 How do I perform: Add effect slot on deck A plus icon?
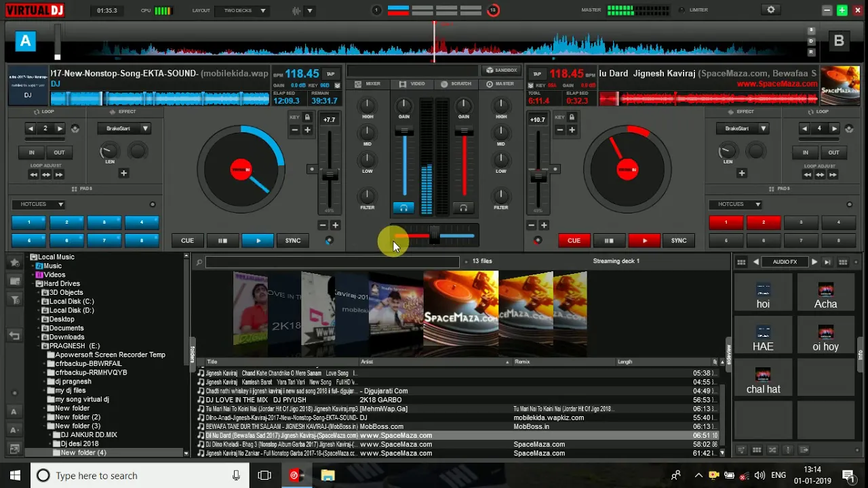123,174
